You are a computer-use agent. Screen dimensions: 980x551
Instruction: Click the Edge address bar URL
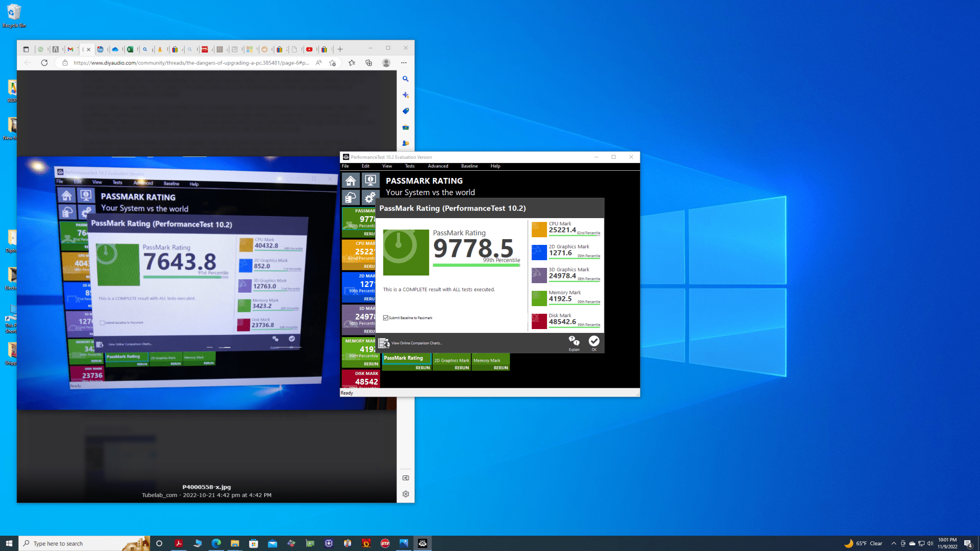click(x=191, y=63)
